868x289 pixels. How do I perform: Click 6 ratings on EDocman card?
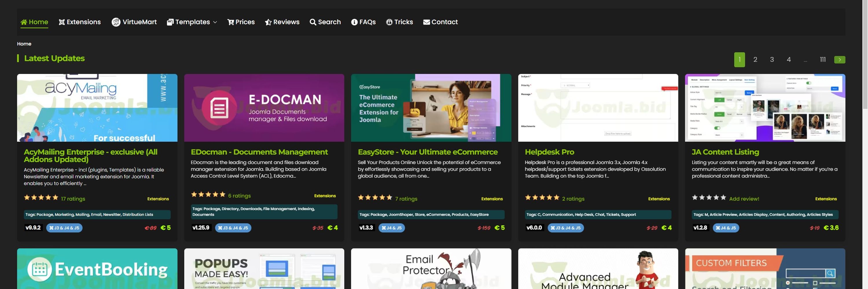[x=239, y=196]
